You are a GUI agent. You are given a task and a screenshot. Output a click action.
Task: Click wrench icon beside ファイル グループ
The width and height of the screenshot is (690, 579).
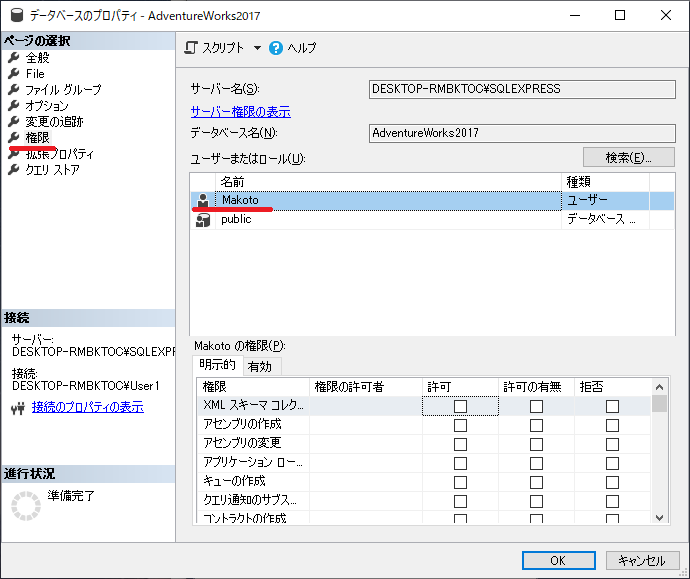click(x=14, y=89)
